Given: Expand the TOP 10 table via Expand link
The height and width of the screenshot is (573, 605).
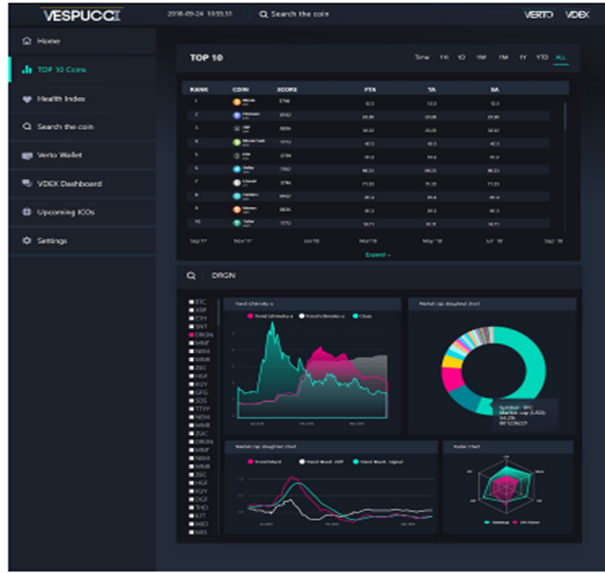Looking at the screenshot, I should pos(378,255).
